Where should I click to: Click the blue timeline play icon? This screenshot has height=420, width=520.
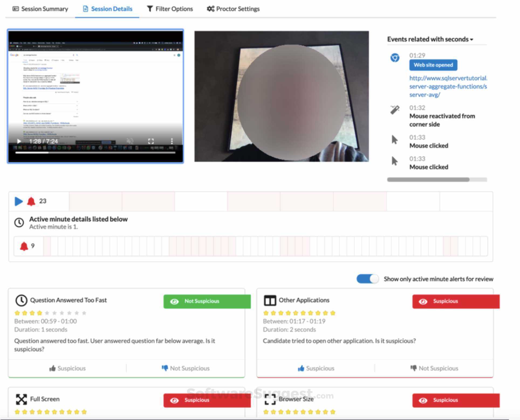pos(18,201)
